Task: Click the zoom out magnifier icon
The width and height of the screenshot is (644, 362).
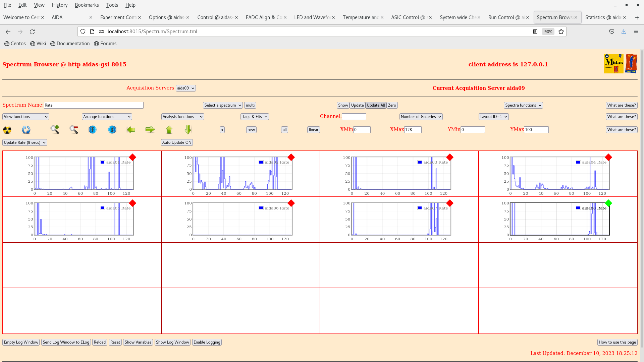Action: pyautogui.click(x=74, y=129)
